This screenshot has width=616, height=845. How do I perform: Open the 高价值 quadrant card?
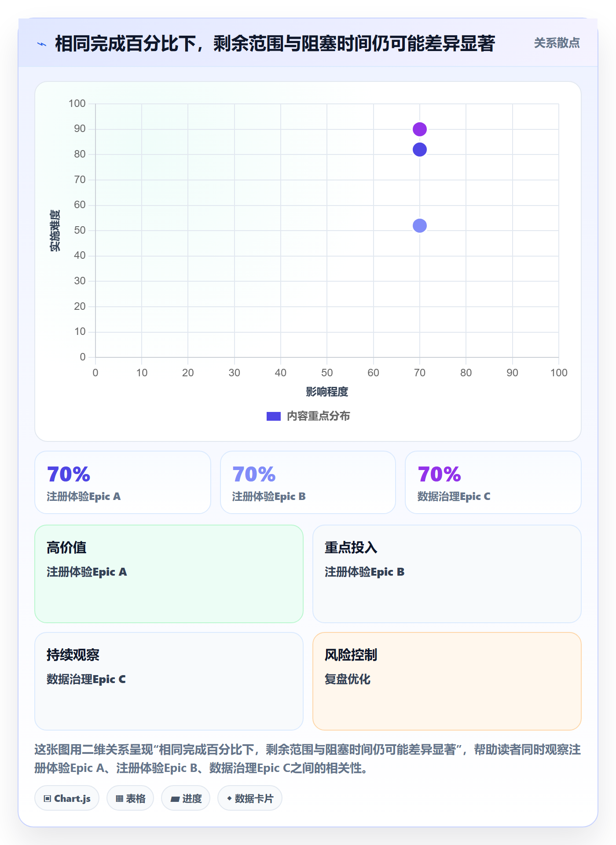point(169,574)
